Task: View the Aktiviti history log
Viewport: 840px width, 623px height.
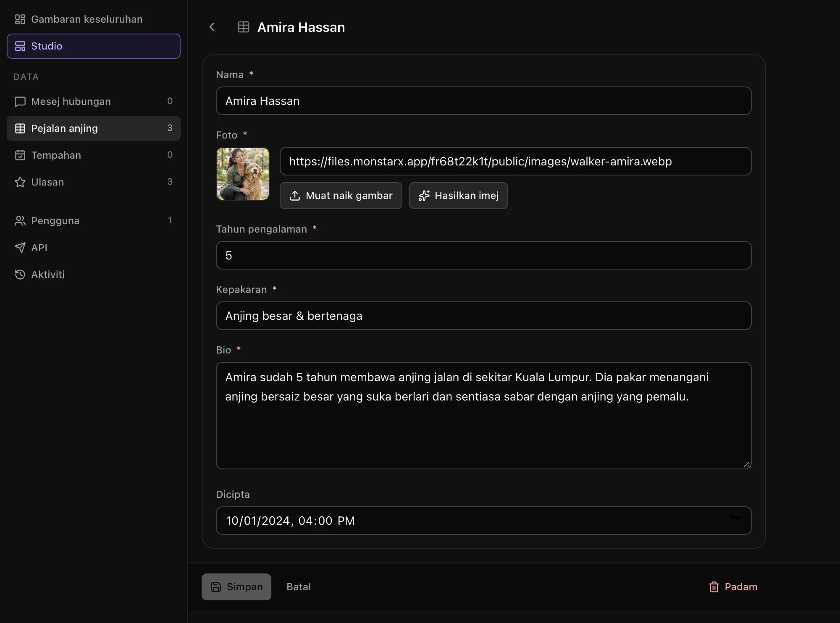Action: coord(94,275)
